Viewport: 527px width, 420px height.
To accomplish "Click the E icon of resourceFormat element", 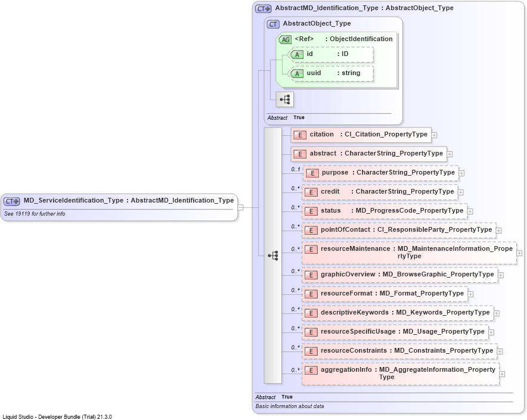I will [x=311, y=294].
